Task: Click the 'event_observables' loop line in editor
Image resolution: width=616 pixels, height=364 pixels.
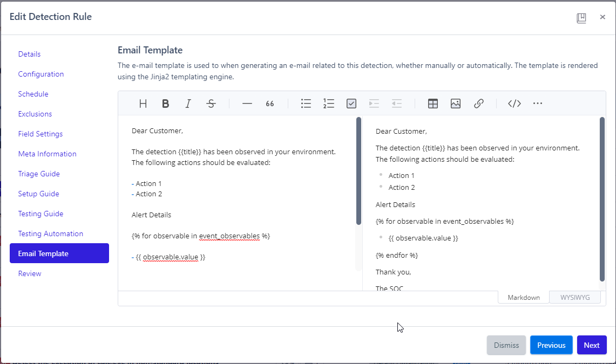Action: pos(201,236)
